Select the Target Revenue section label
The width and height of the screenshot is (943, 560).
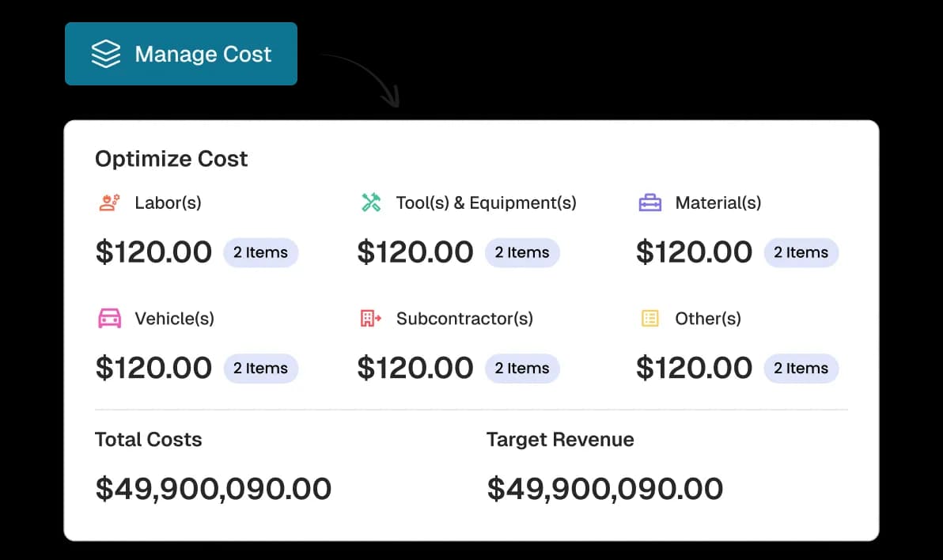coord(559,439)
